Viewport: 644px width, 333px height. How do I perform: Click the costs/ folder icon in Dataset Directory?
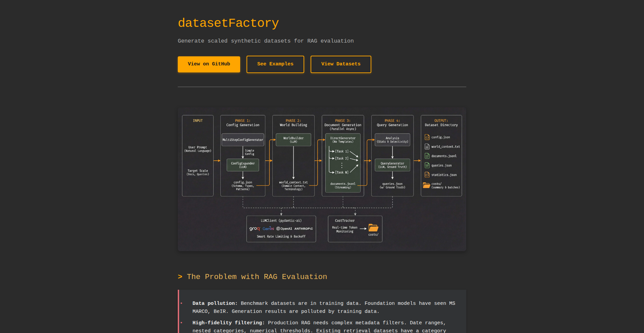426,185
